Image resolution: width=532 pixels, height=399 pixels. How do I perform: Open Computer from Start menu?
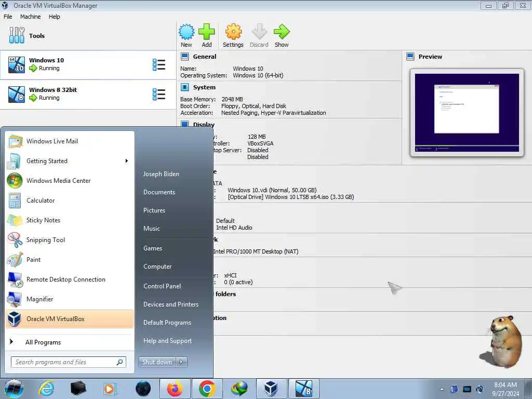[x=157, y=267]
